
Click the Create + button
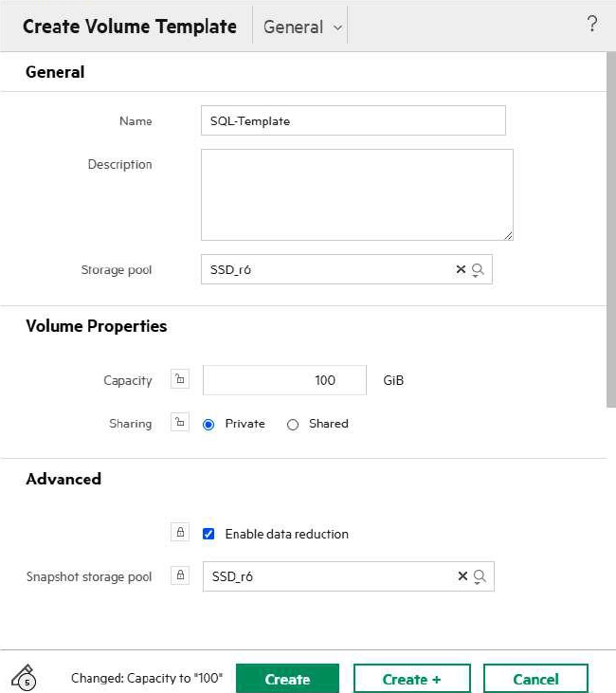(412, 679)
